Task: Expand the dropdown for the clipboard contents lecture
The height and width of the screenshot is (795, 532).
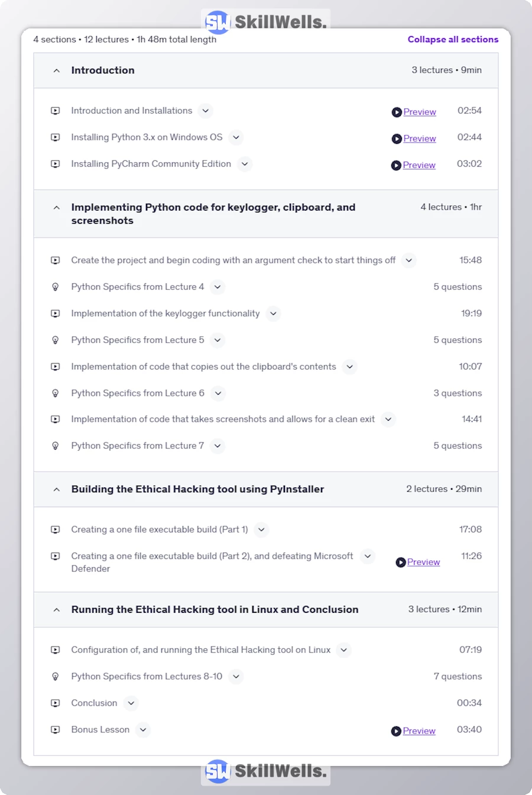Action: click(349, 367)
